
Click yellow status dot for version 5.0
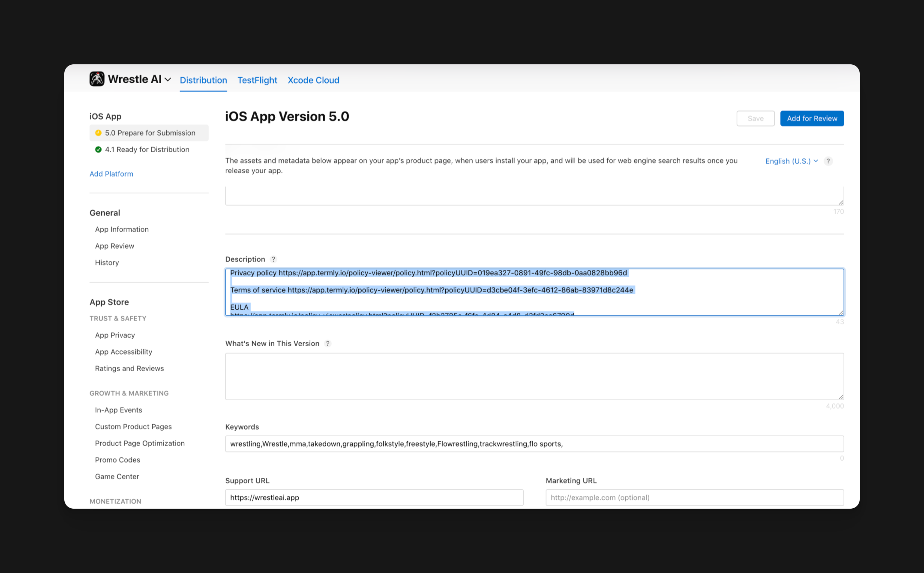[x=98, y=133]
